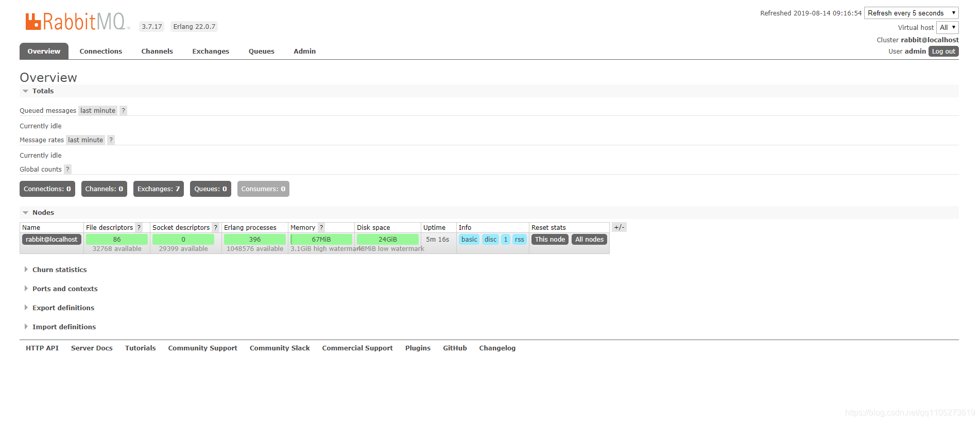Click the File descriptors 86 usage bar

[117, 239]
